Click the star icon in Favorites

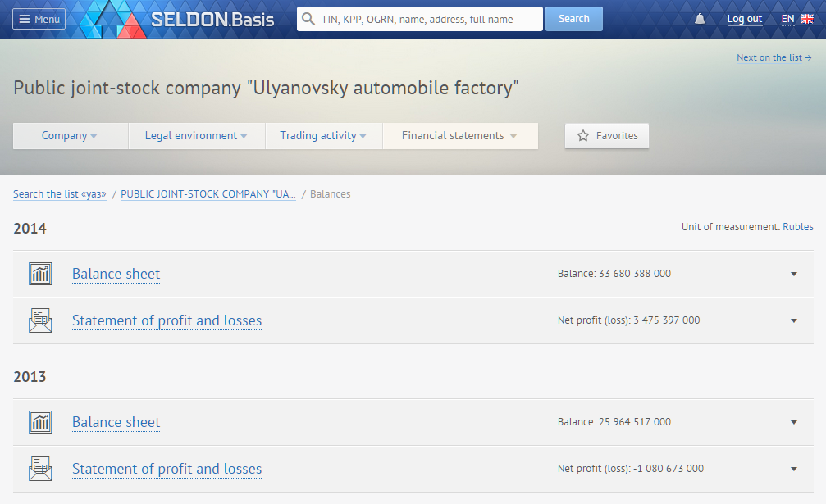pos(582,136)
